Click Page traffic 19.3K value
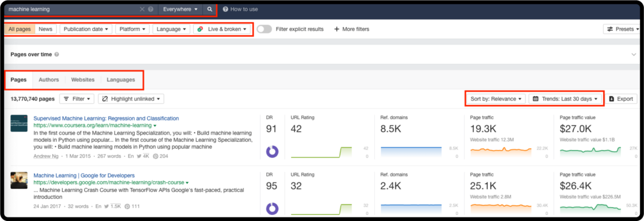This screenshot has width=644, height=221. [x=484, y=129]
